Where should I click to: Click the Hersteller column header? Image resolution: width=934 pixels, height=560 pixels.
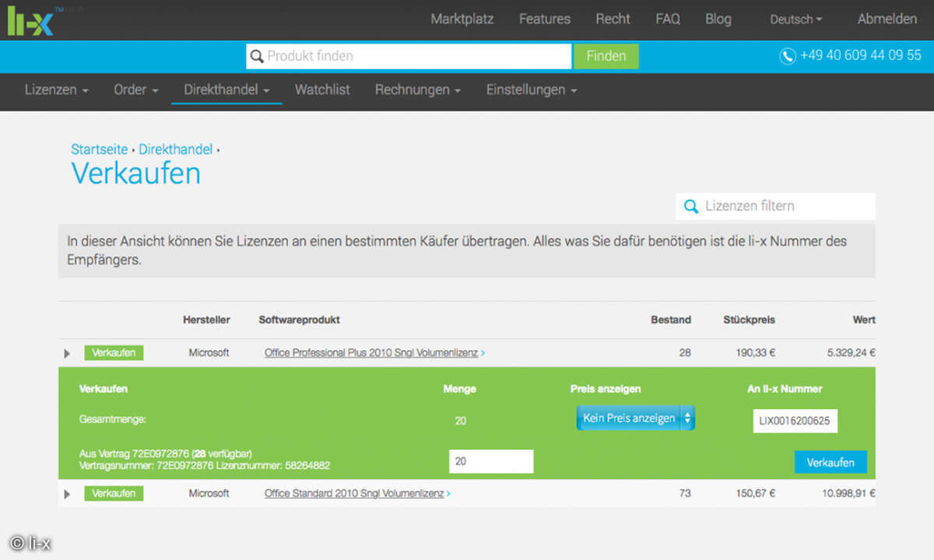(207, 320)
